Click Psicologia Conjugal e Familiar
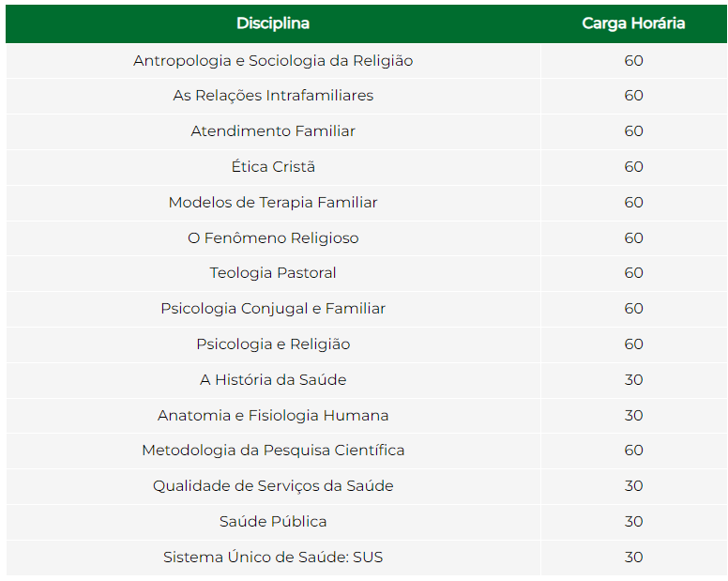728x581 pixels. 273,309
